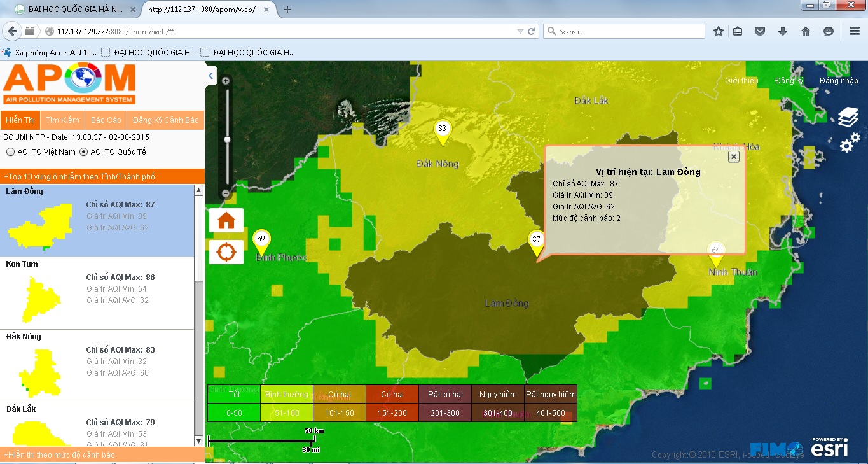Screen dimensions: 868x464
Task: Go back with browser back arrow
Action: 12,31
